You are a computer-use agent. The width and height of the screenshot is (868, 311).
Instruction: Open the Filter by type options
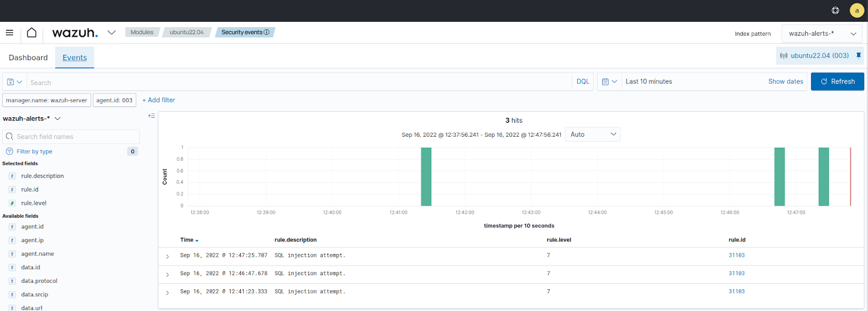point(34,151)
